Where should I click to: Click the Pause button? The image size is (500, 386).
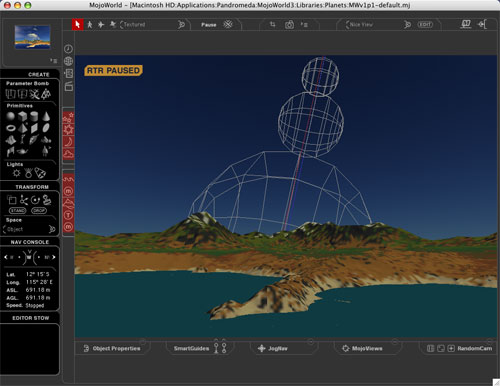point(209,25)
